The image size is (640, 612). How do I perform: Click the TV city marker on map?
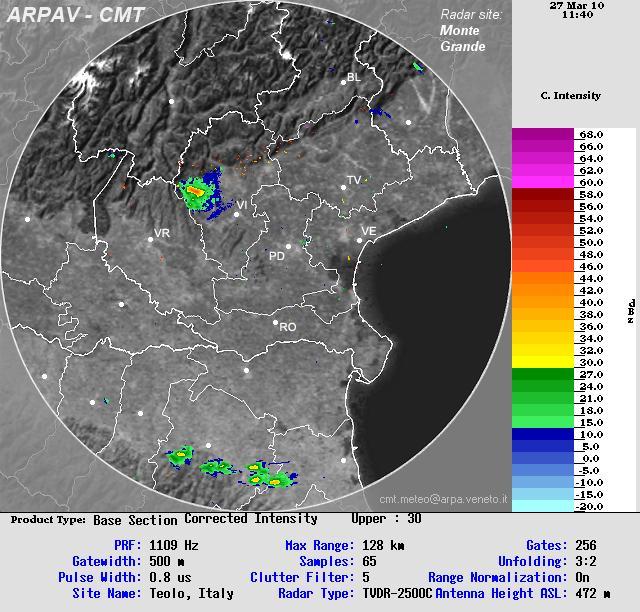[x=343, y=187]
